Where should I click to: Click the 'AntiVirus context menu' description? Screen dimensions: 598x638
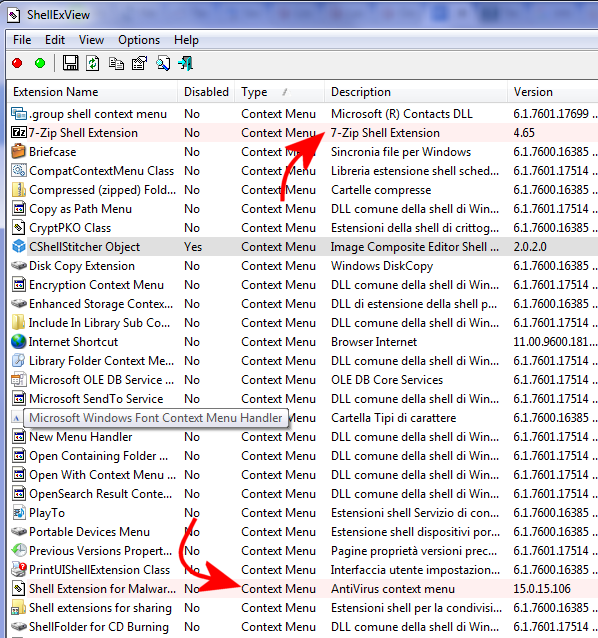[393, 588]
